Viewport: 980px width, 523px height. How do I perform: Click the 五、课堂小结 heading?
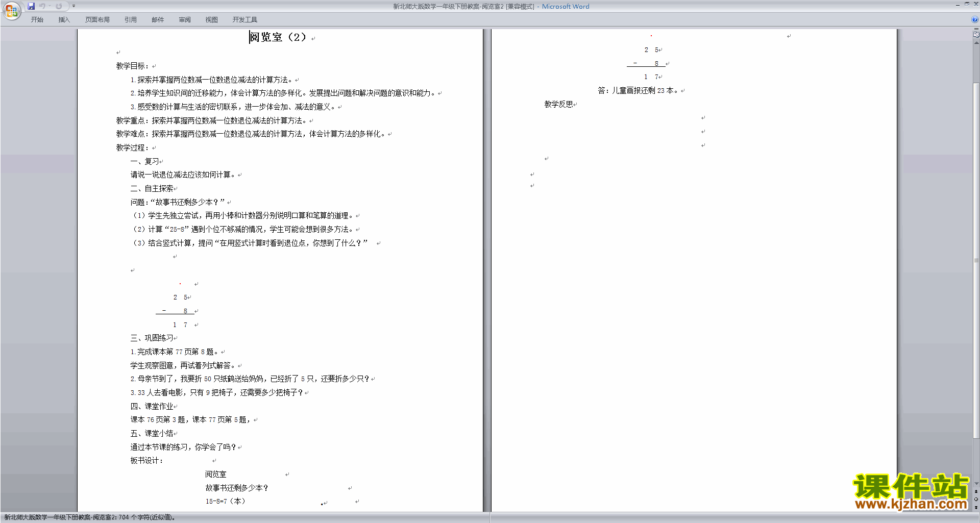click(x=152, y=433)
